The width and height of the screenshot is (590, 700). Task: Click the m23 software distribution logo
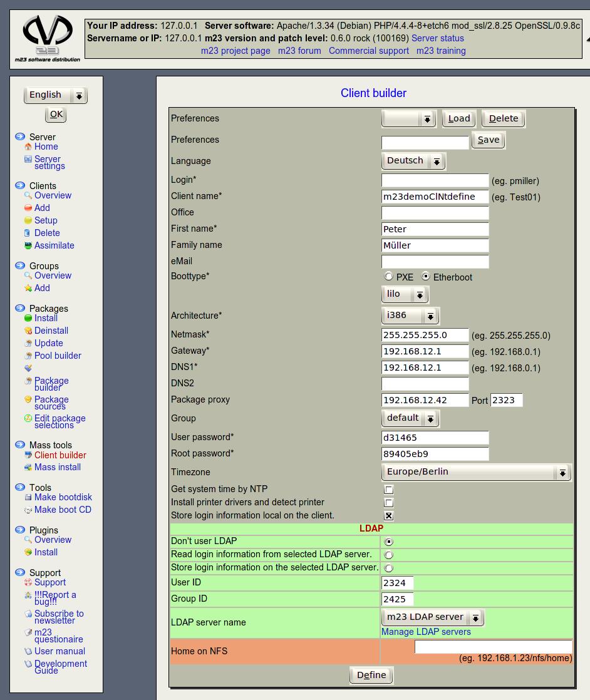pyautogui.click(x=48, y=39)
